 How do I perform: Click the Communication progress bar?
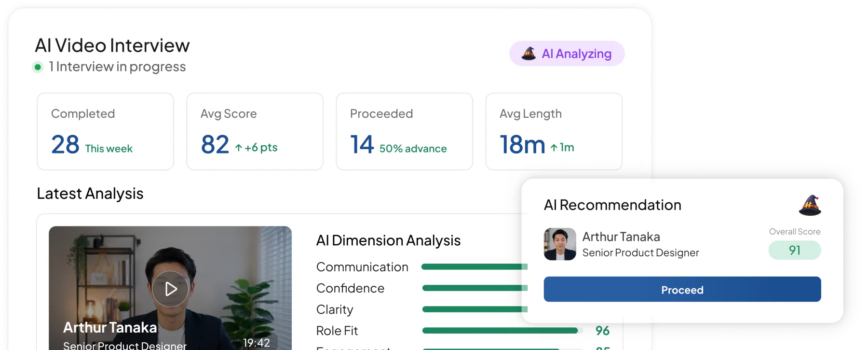pos(475,266)
